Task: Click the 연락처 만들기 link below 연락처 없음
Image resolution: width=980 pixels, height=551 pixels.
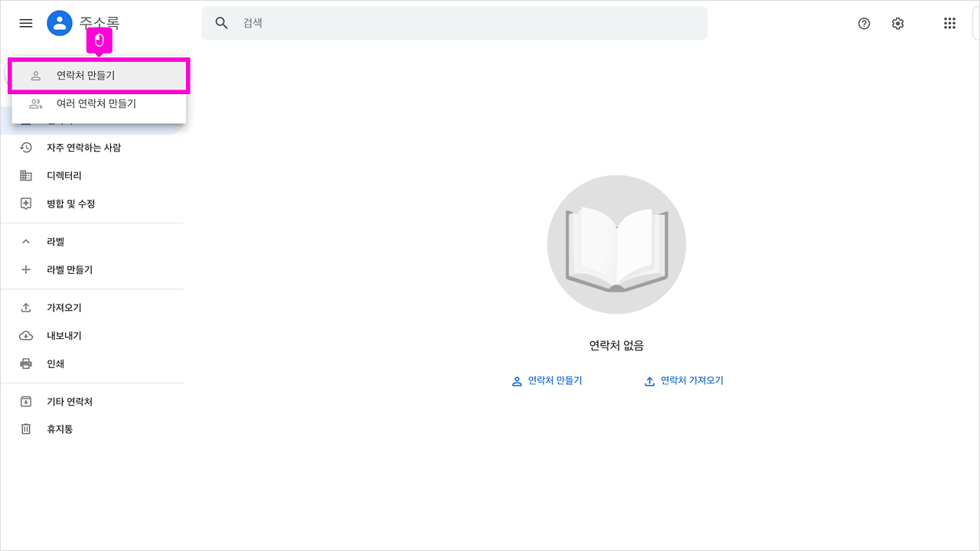Action: [x=547, y=380]
